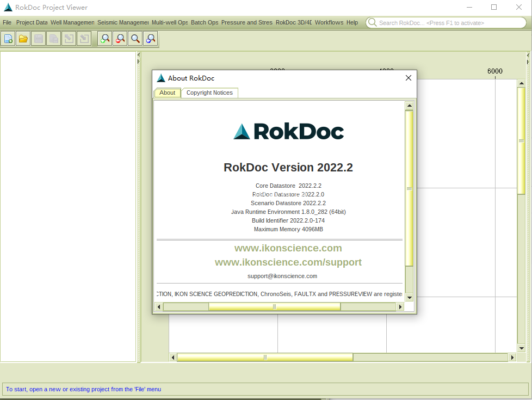Visit www.ikonscience.com link
This screenshot has width=532, height=400.
[x=288, y=248]
